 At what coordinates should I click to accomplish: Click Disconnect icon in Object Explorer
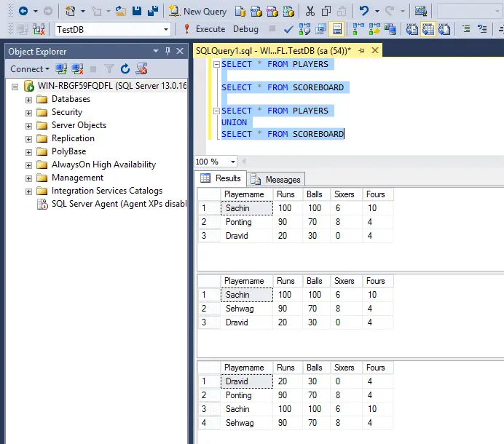tap(77, 68)
